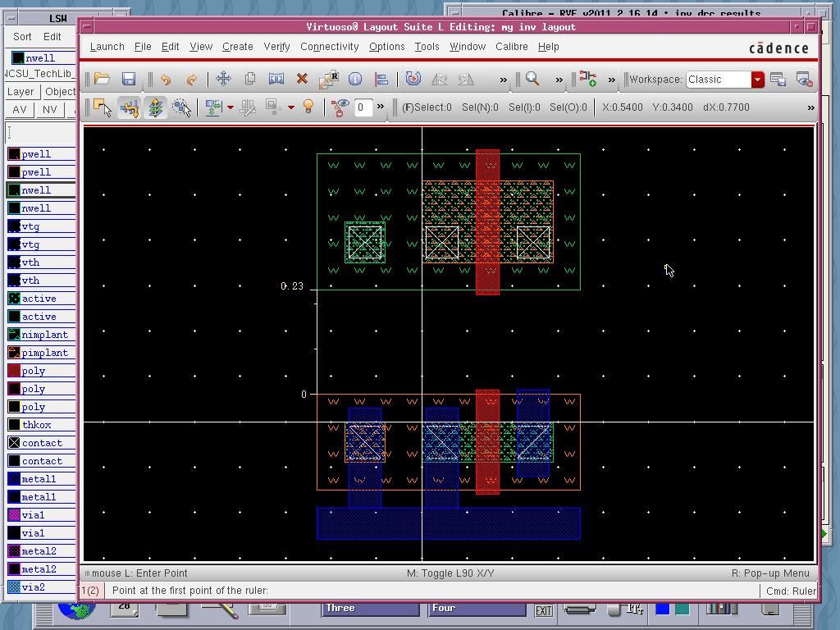Click the Align objects icon
This screenshot has width=840, height=630.
pos(381,80)
